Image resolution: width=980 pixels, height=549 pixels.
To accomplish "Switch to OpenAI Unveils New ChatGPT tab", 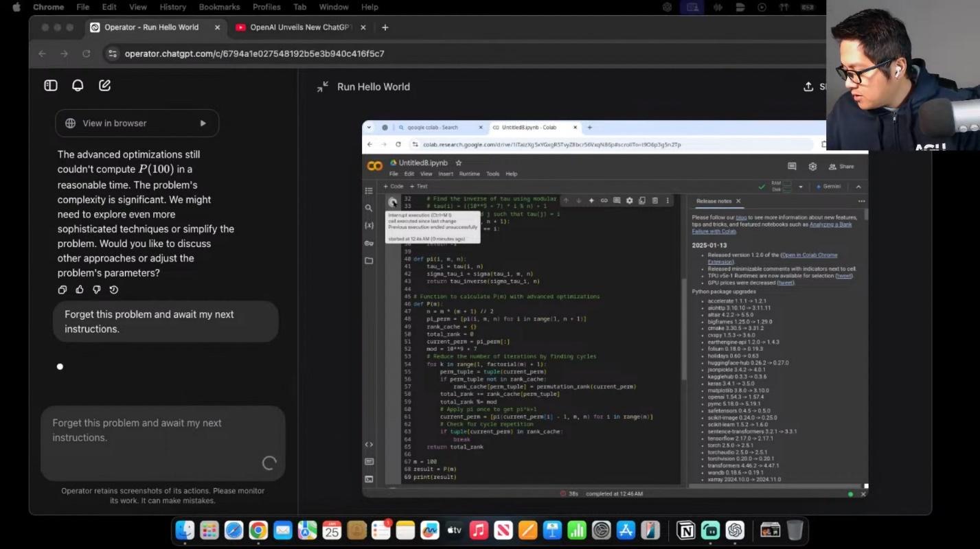I will [x=301, y=27].
